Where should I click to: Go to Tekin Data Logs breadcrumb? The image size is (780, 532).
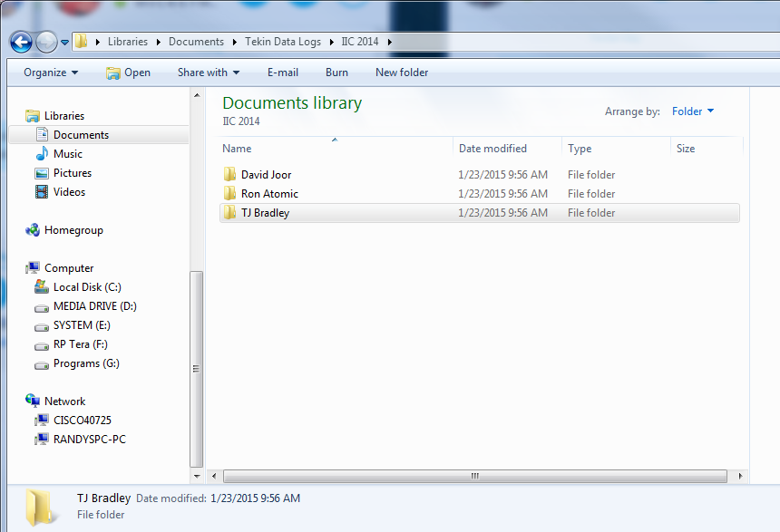[283, 42]
